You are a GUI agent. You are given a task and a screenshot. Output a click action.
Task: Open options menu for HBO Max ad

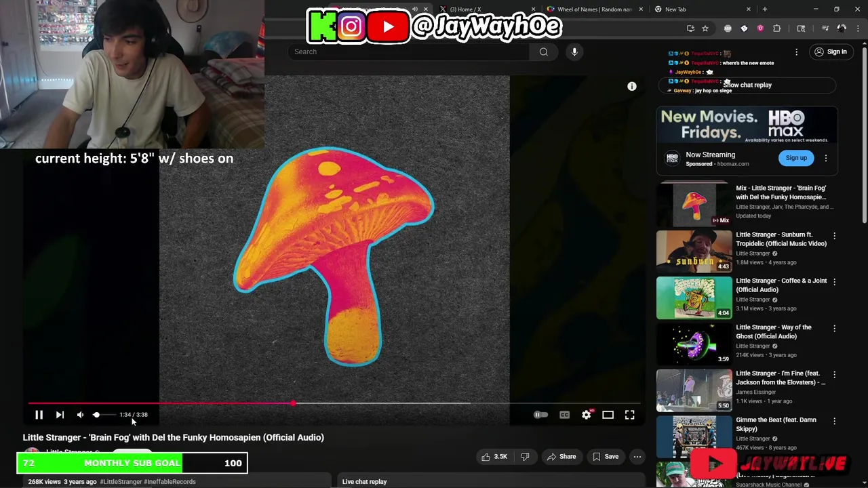tap(826, 158)
